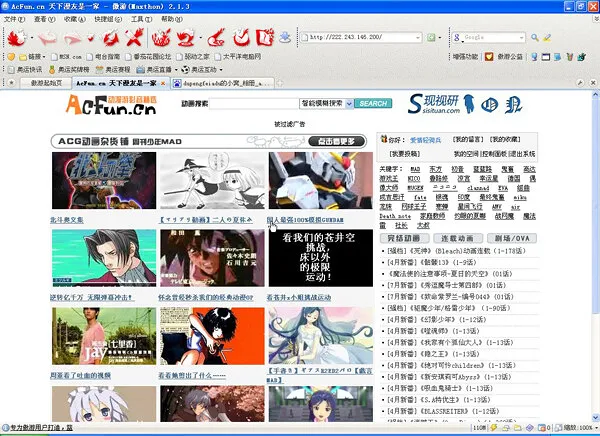
Task: Click the highlighter pen icon beside search box
Action: coord(547,38)
